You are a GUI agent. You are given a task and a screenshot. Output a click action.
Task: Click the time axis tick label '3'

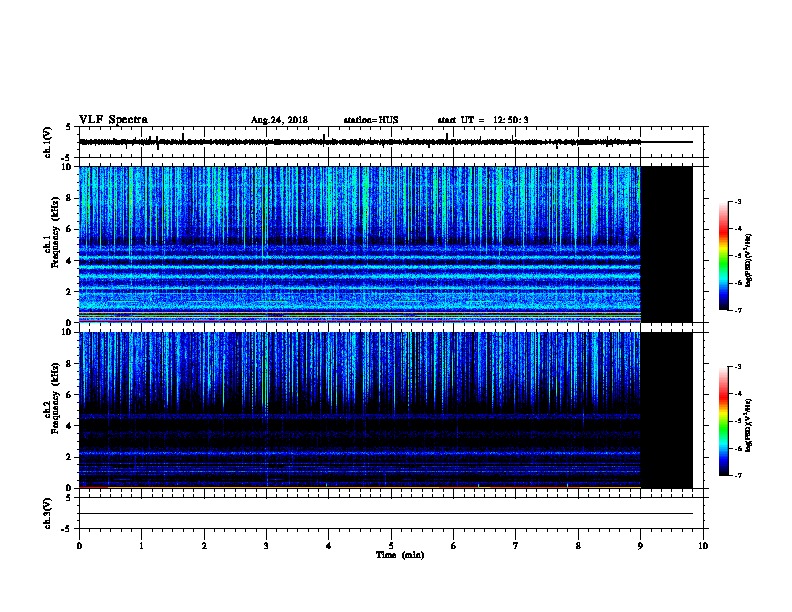coord(266,546)
